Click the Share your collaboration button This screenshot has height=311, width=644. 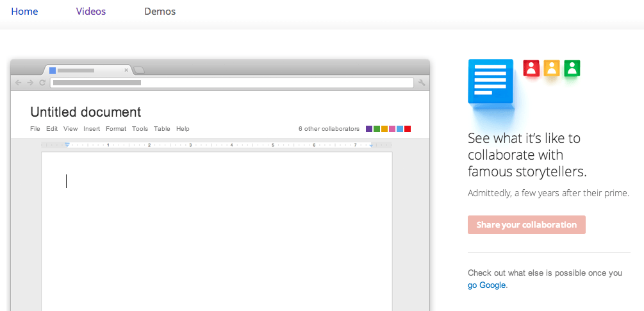pos(526,225)
